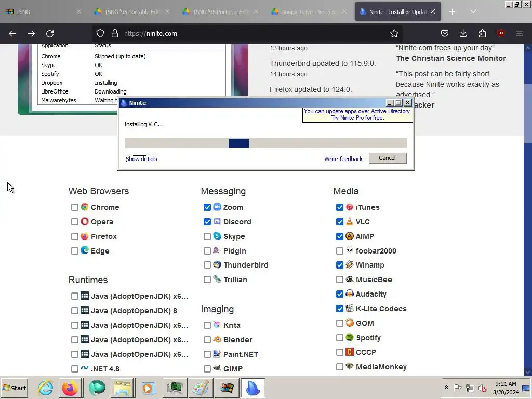Expand hidden system tray icons
This screenshot has width=532, height=399.
pos(446,388)
